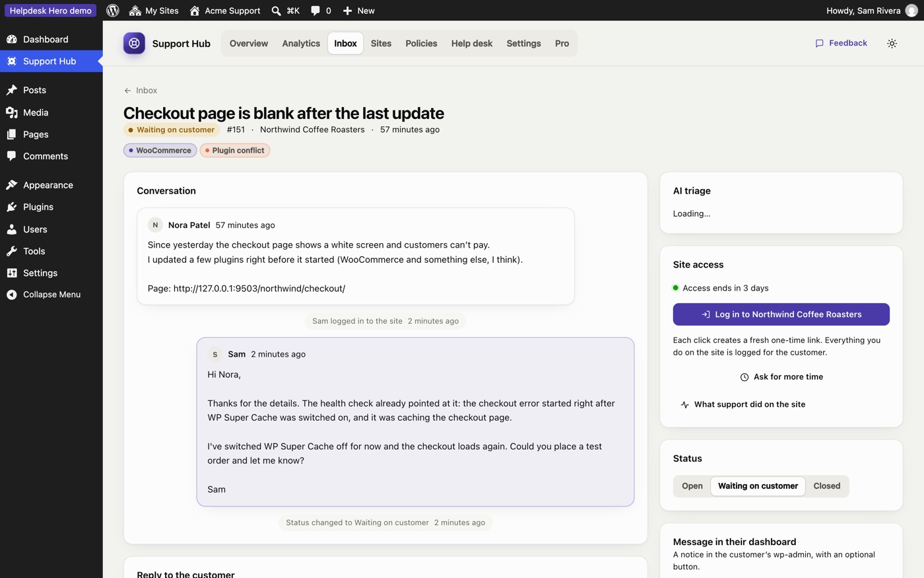924x578 pixels.
Task: Open the WordPress logo menu
Action: click(113, 11)
